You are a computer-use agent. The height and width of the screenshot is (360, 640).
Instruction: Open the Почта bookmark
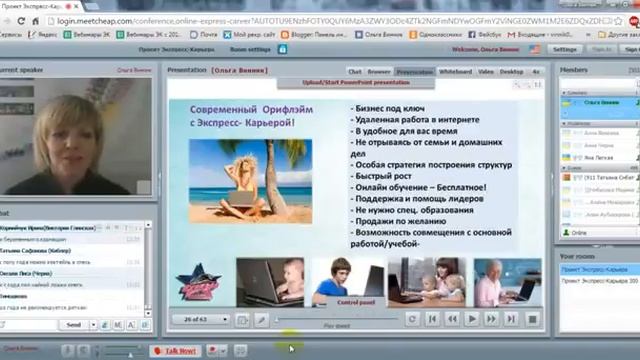pos(204,35)
